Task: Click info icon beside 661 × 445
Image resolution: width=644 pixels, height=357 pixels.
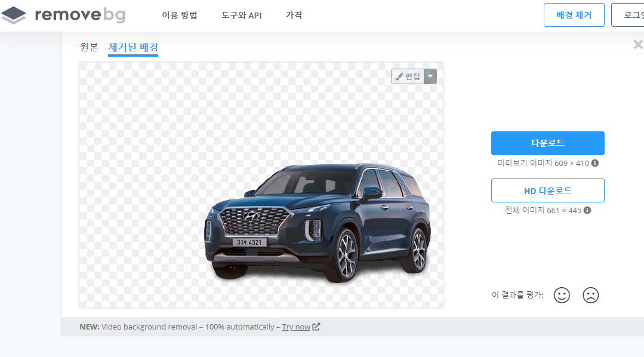Action: (x=587, y=210)
